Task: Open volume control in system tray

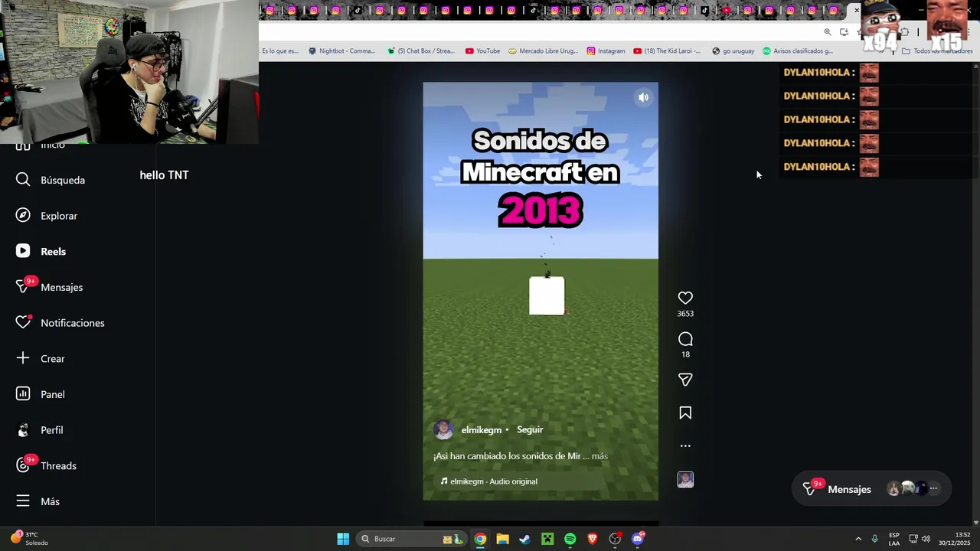Action: (926, 539)
